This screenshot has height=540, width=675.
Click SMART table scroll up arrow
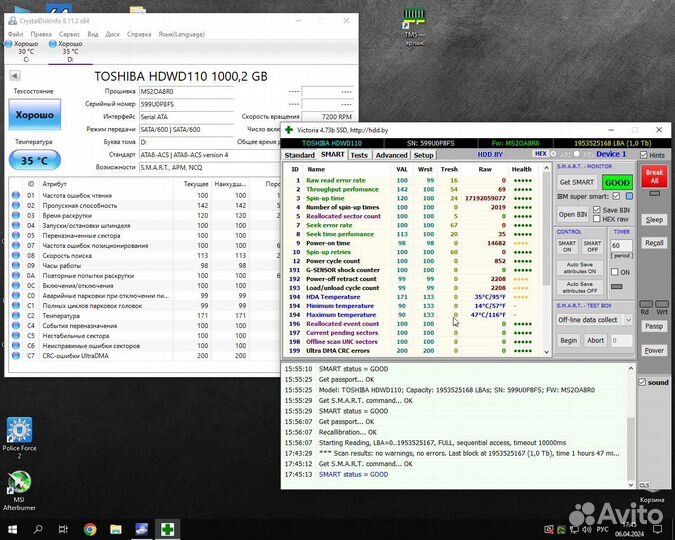click(x=547, y=168)
